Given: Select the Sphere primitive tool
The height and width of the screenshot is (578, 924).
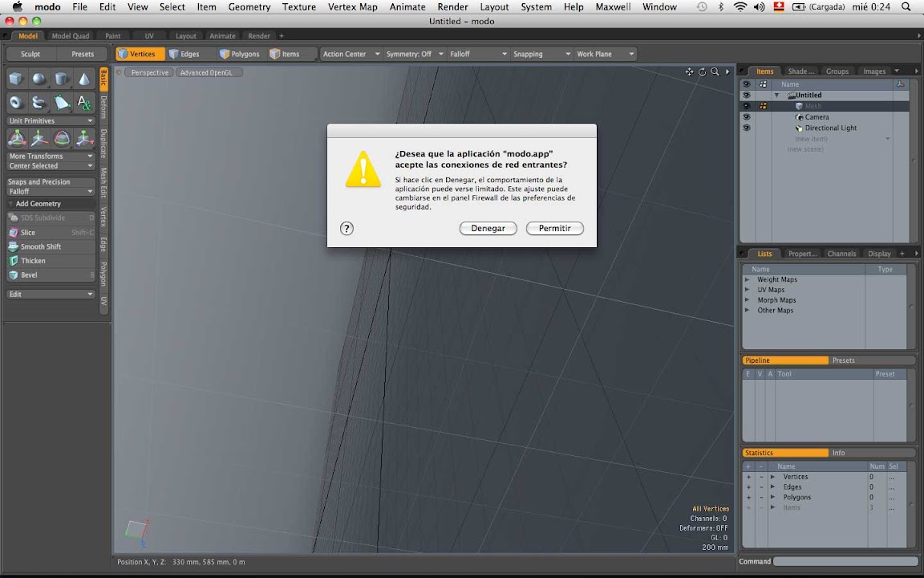Looking at the screenshot, I should tap(38, 79).
